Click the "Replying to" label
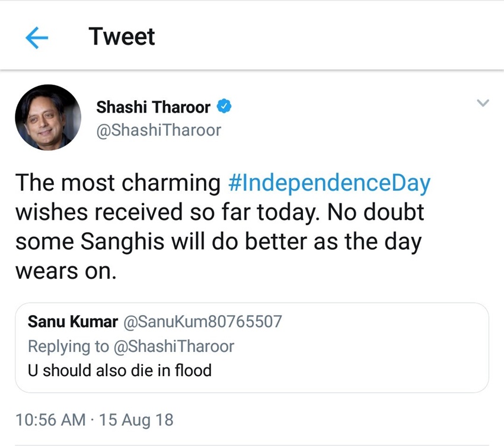504x446 pixels. [68, 346]
